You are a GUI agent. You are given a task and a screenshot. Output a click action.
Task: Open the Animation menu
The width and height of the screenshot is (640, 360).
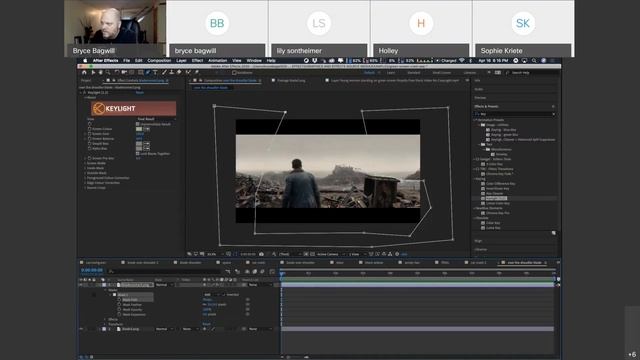(217, 60)
